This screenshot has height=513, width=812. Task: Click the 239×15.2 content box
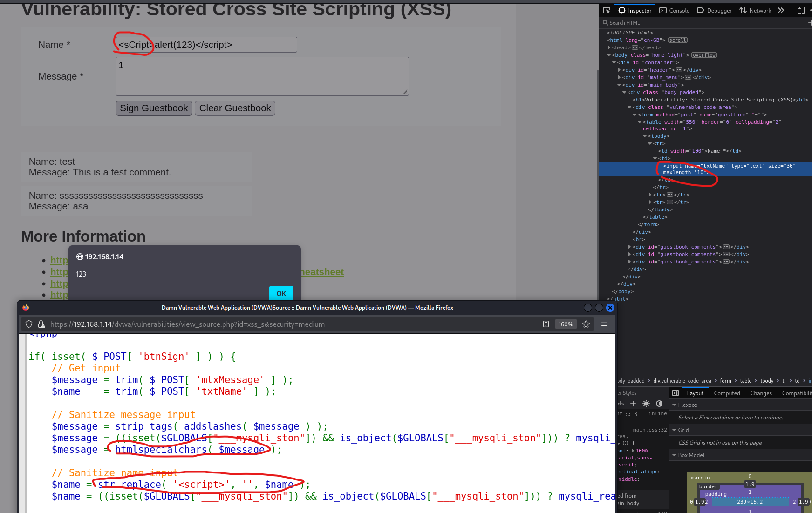click(x=750, y=502)
